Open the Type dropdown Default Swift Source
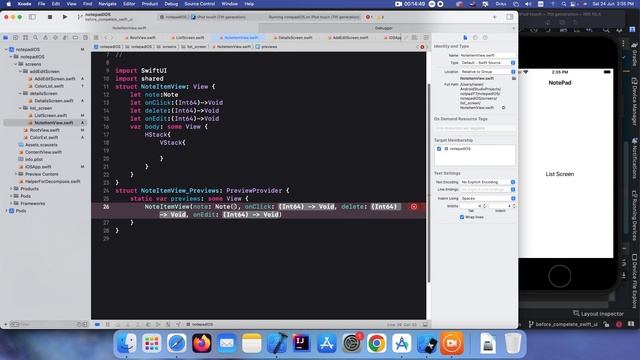The height and width of the screenshot is (360, 640). click(488, 63)
